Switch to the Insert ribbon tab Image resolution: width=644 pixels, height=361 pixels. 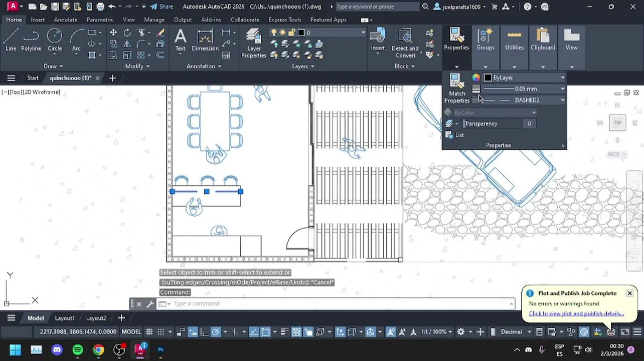coord(38,20)
